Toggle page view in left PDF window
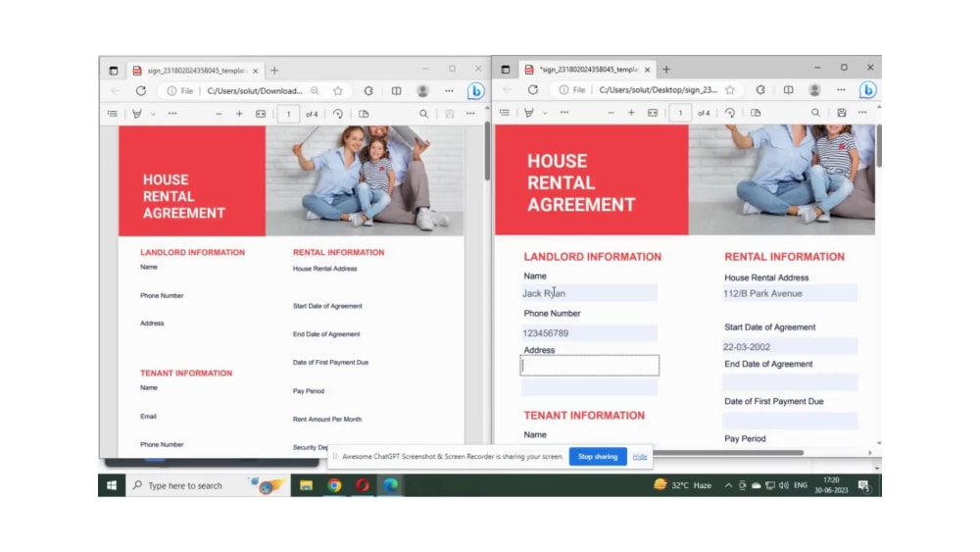 click(364, 114)
